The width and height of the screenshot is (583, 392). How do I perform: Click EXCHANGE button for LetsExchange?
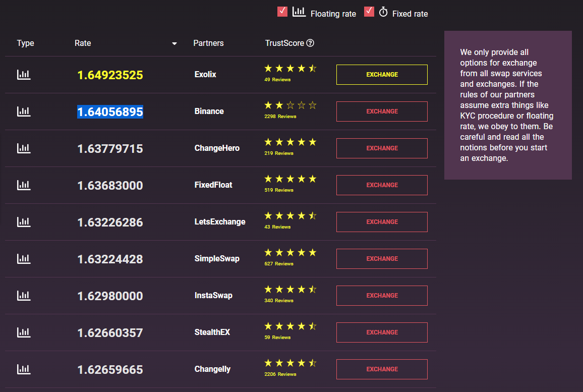(382, 221)
